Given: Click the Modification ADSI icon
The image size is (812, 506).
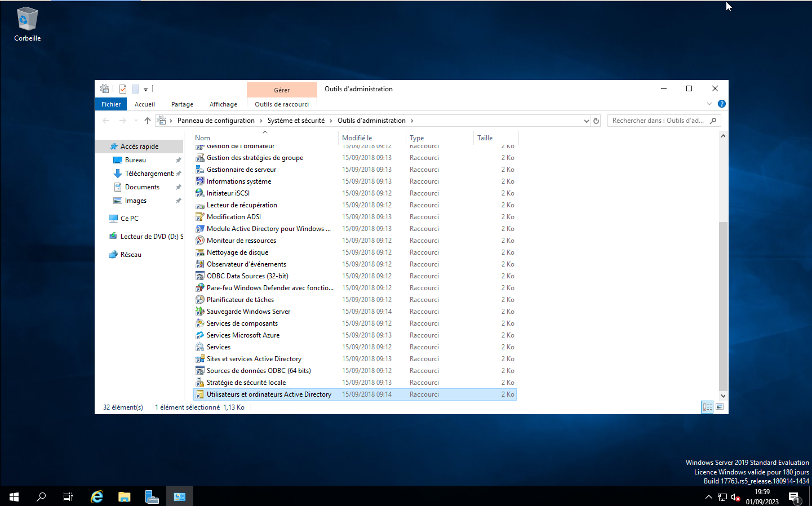Looking at the screenshot, I should pyautogui.click(x=199, y=217).
